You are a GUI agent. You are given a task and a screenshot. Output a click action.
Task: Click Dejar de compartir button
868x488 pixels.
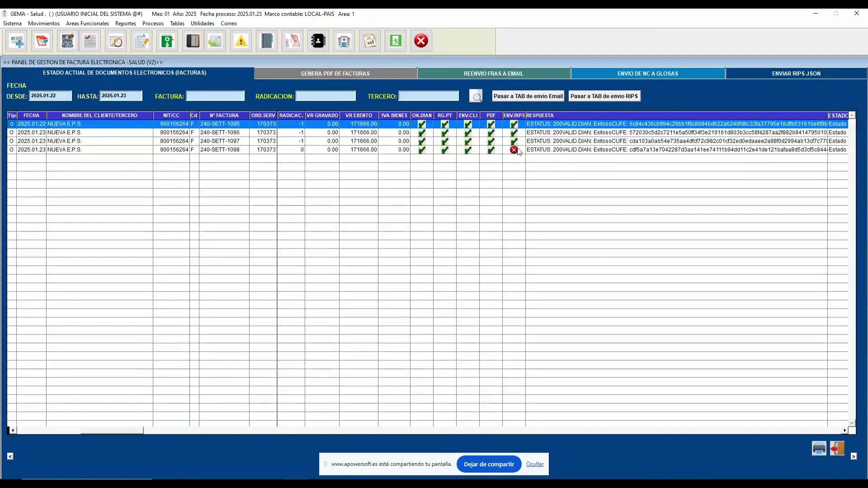pos(489,464)
